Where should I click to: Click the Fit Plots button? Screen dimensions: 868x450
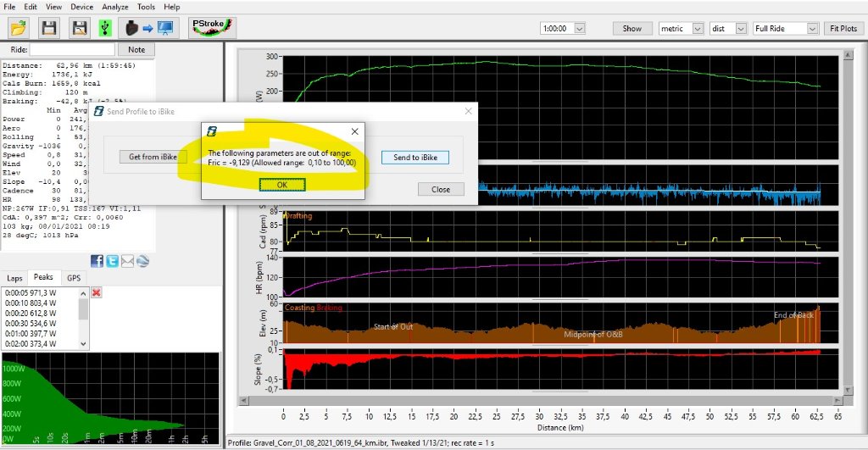[x=845, y=28]
